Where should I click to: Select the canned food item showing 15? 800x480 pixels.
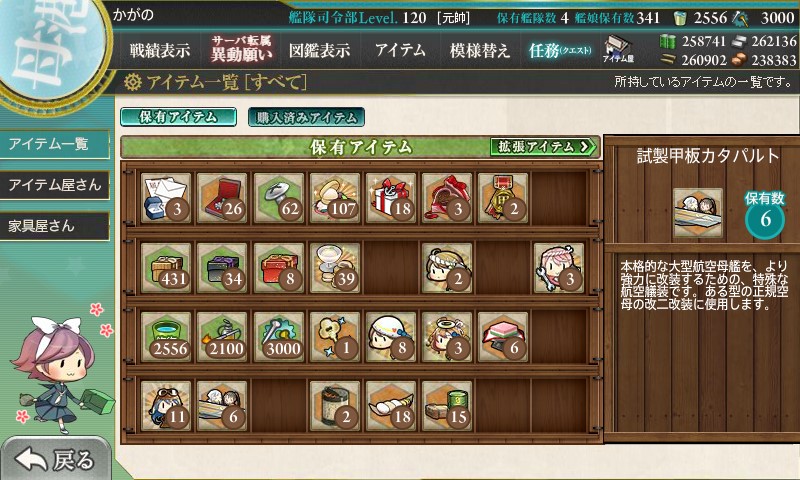446,406
